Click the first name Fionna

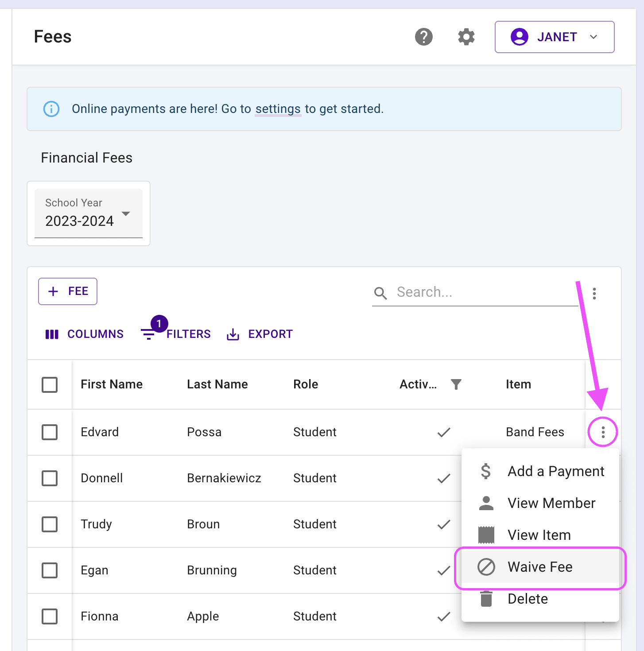tap(100, 616)
